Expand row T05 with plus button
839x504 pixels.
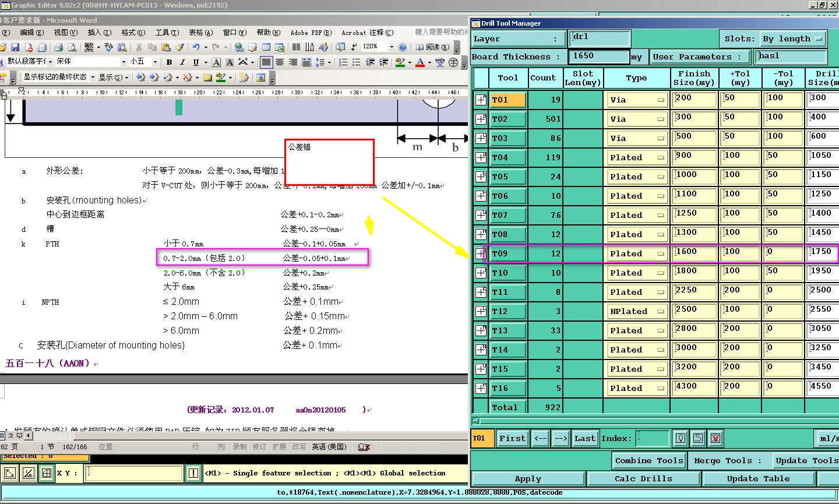point(481,177)
